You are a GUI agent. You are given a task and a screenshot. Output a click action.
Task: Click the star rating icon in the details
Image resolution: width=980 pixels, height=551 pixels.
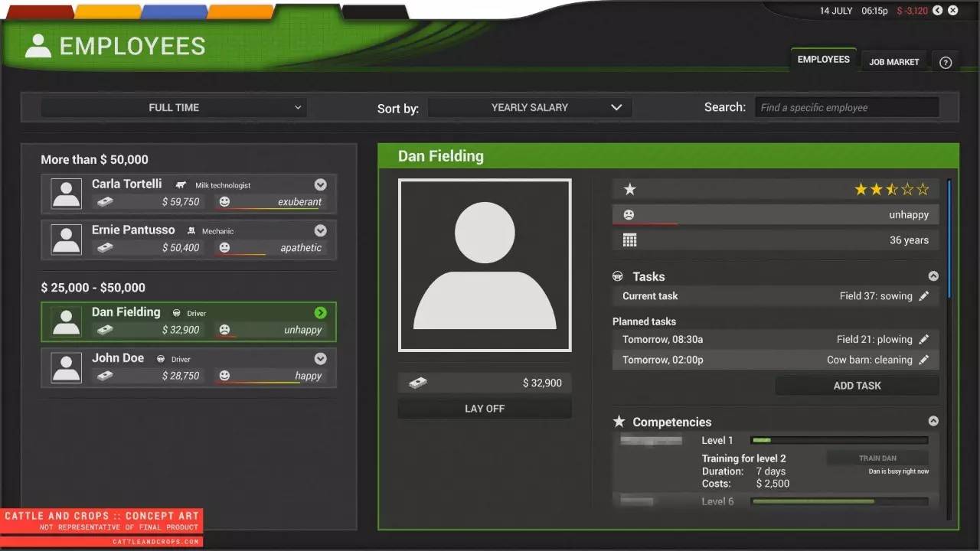point(629,189)
